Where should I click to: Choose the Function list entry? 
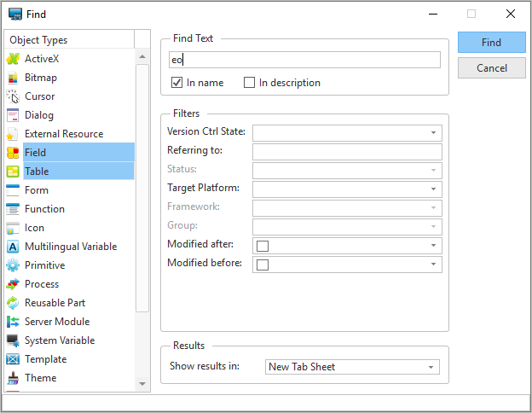tap(44, 209)
